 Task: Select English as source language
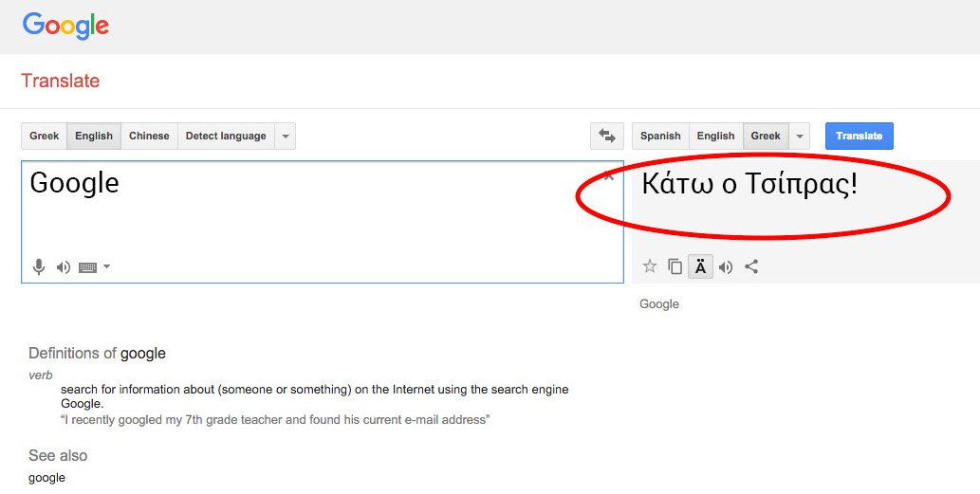tap(94, 137)
